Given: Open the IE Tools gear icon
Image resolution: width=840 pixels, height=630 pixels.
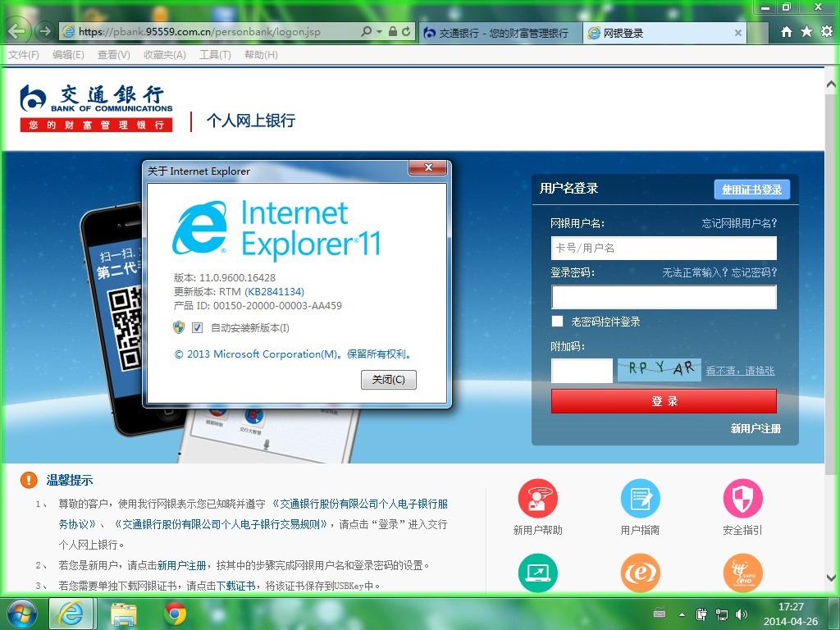Looking at the screenshot, I should pyautogui.click(x=827, y=32).
